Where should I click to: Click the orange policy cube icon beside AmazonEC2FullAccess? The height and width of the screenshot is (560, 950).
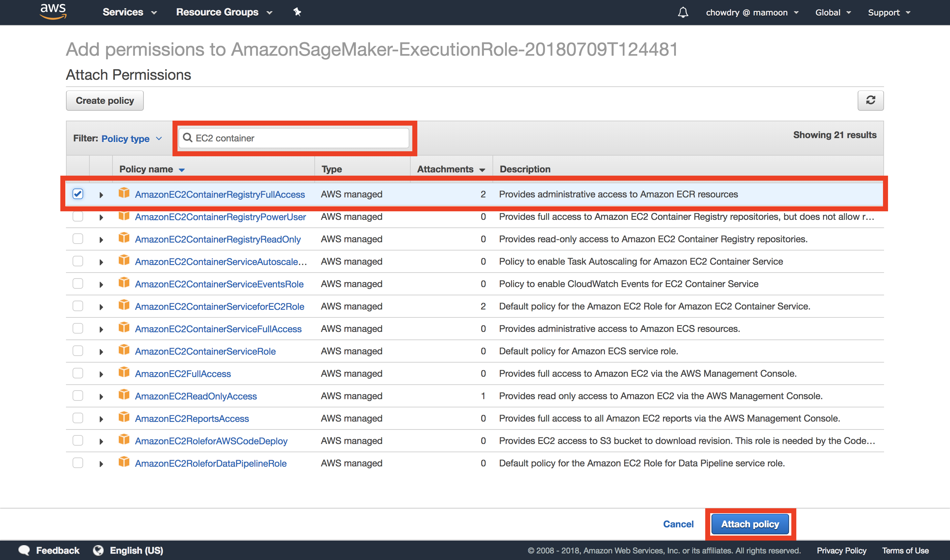tap(124, 373)
